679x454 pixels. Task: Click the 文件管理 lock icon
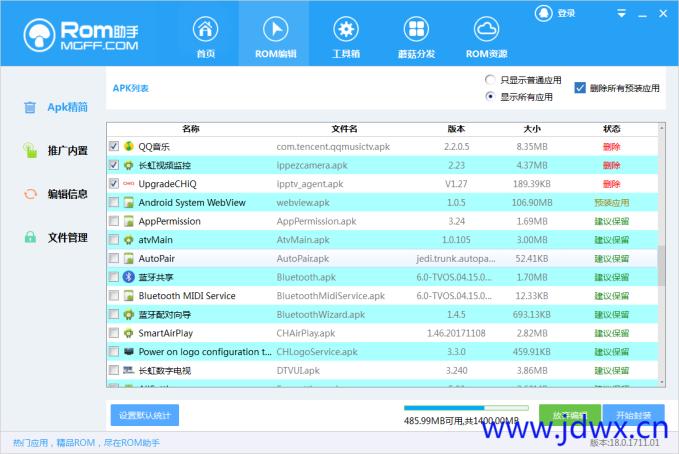coord(30,237)
